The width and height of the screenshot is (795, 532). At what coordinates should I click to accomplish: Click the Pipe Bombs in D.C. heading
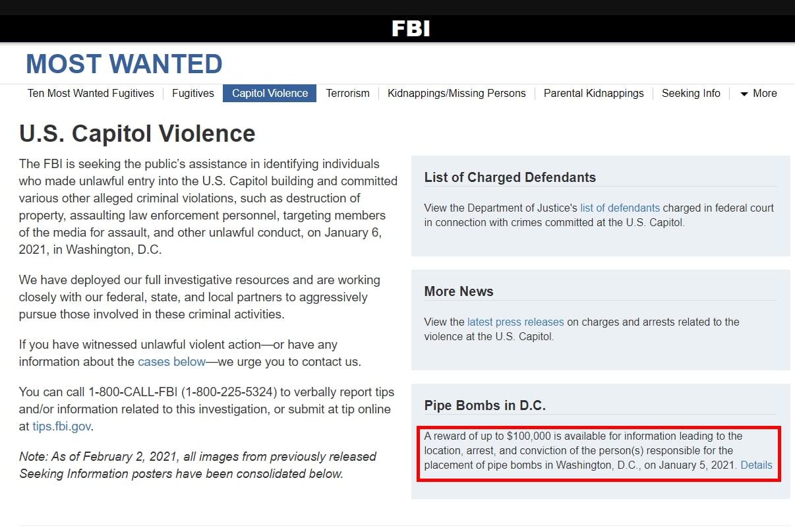[485, 405]
